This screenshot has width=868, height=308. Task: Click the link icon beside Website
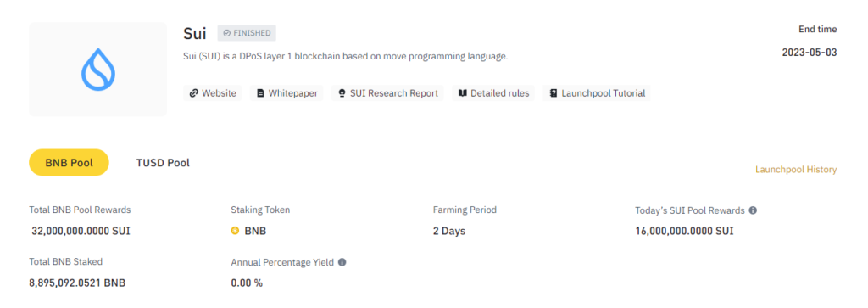click(x=193, y=93)
